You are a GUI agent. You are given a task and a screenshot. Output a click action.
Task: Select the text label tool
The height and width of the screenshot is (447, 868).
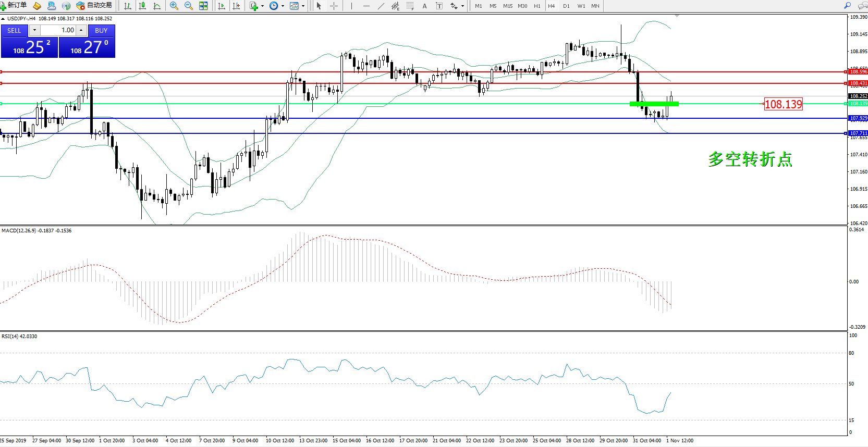pos(424,6)
